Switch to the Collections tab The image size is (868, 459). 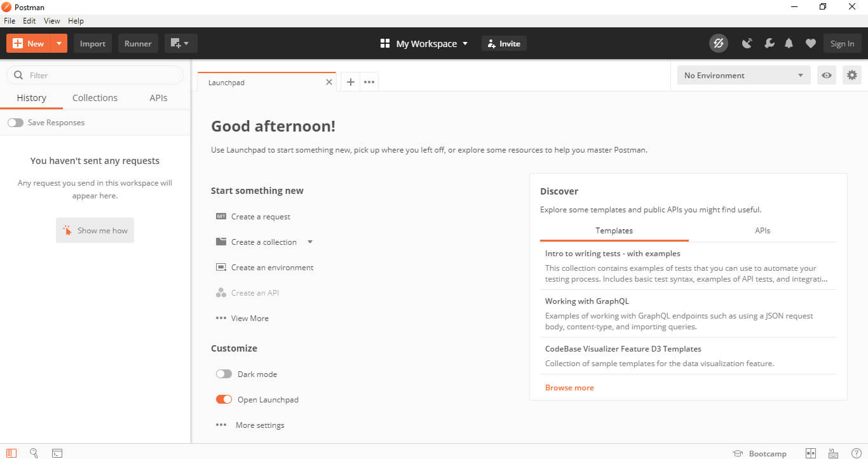tap(95, 97)
